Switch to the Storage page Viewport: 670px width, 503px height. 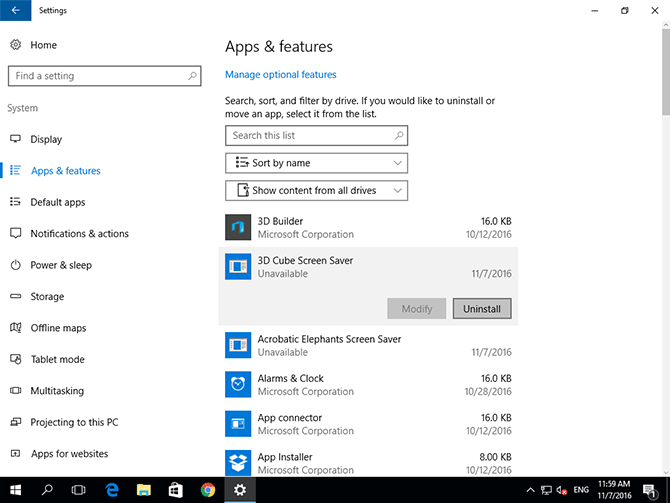47,297
